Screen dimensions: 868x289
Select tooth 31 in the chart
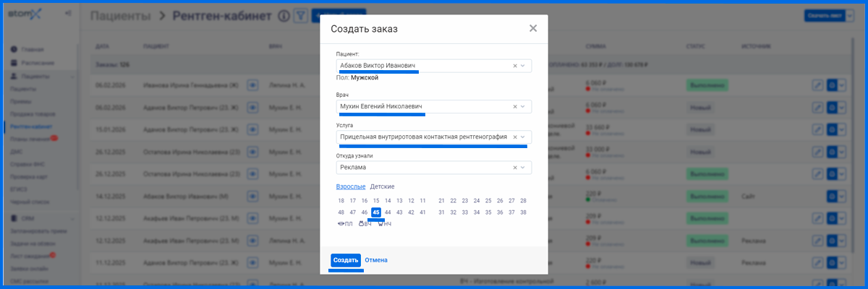coord(441,212)
